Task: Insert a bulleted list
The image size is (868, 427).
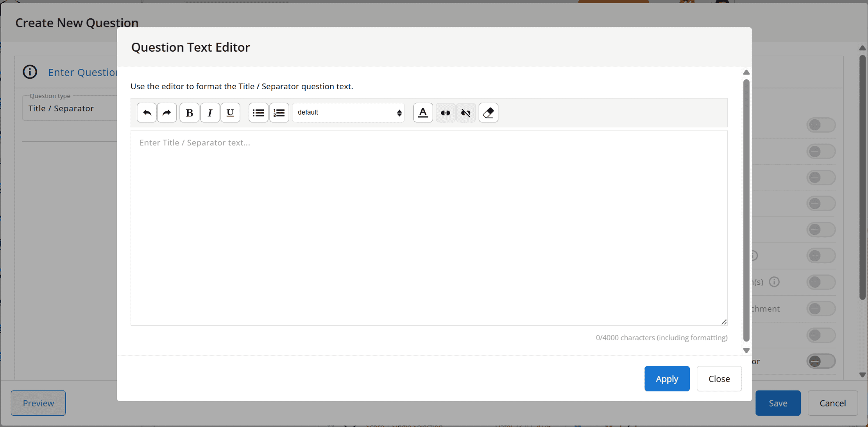Action: (258, 113)
